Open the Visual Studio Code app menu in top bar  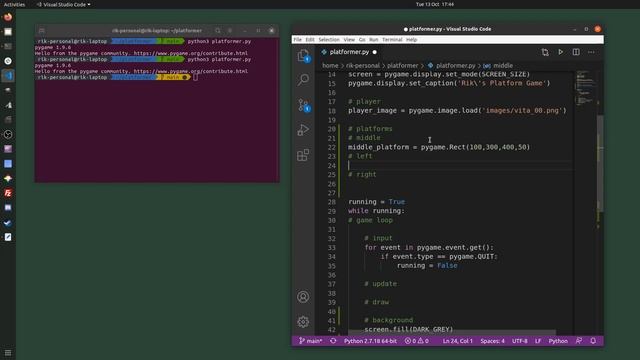click(x=63, y=4)
